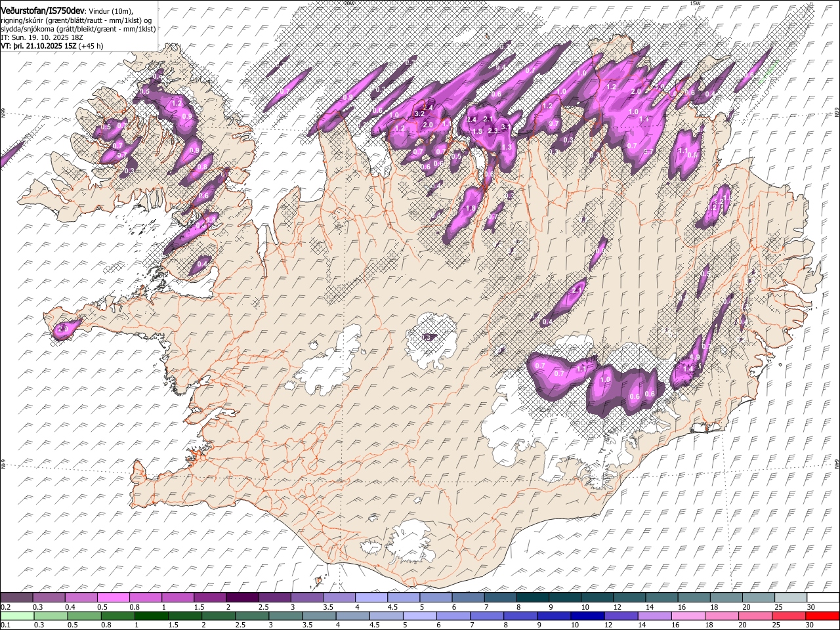This screenshot has width=840, height=630.
Task: Click the valid time VT: þri. 21.10.2025 15Z
Action: pos(39,47)
